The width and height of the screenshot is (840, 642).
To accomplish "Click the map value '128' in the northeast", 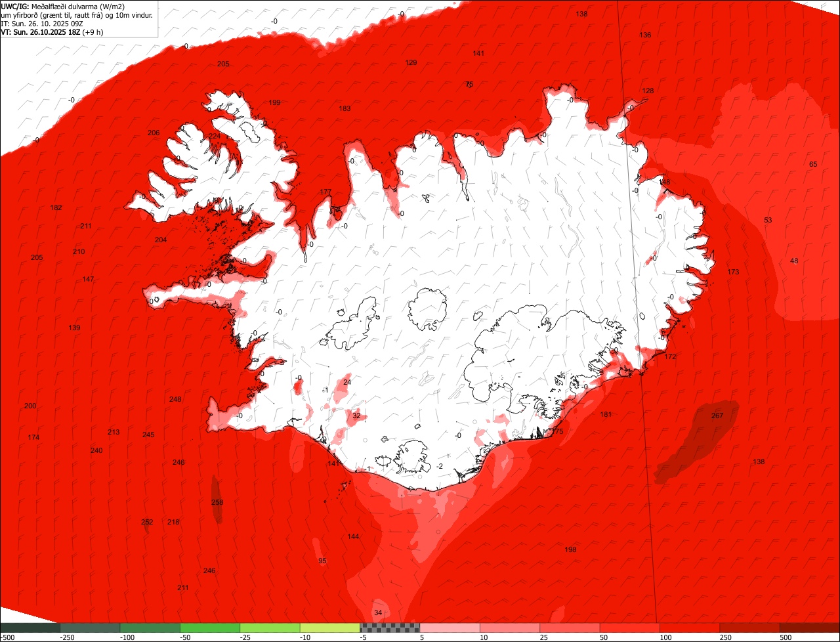I will [x=648, y=91].
